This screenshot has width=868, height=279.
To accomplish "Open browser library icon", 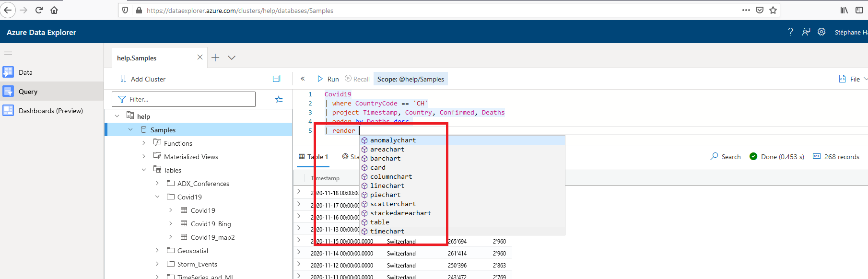I will click(x=844, y=10).
